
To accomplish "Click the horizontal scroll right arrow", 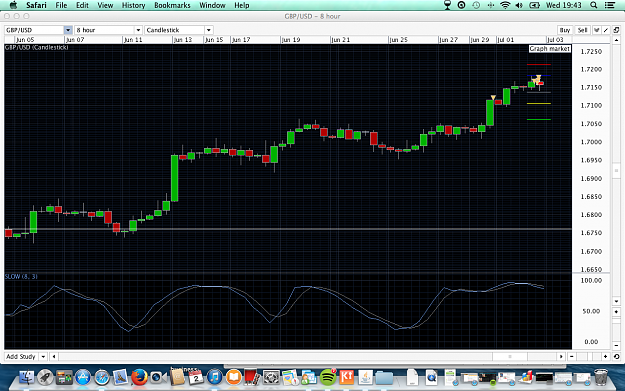I will pyautogui.click(x=561, y=356).
